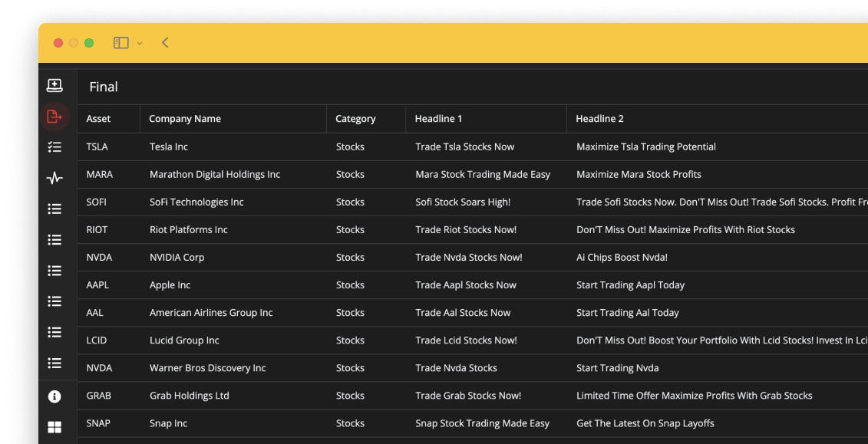Viewport: 868px width, 444px height.
Task: Select Apple Inc company cell
Action: click(x=170, y=285)
